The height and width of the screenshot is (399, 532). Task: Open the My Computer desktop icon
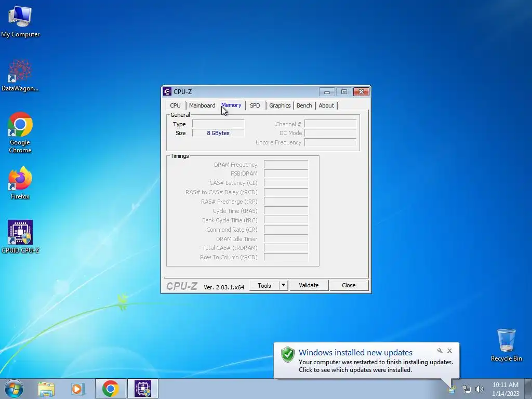[x=20, y=21]
